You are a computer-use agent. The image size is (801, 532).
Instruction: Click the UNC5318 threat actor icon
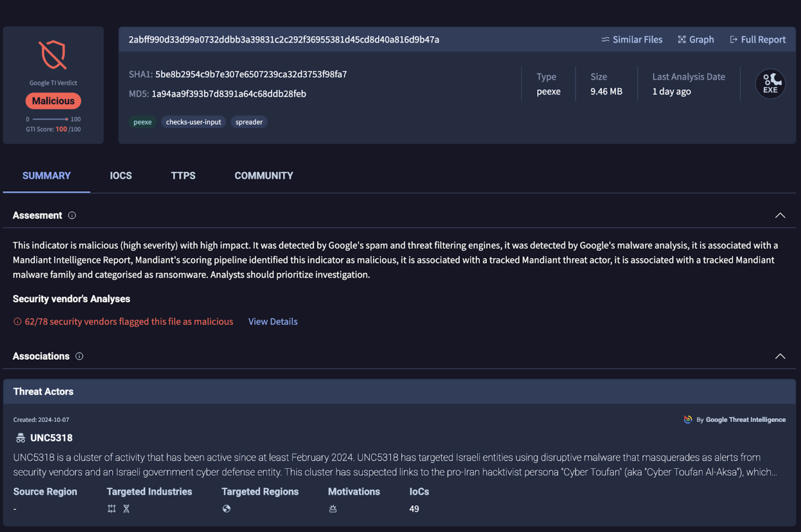tap(20, 438)
